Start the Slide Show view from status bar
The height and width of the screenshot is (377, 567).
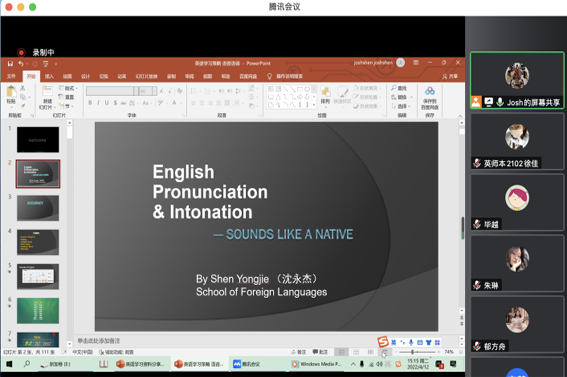pos(384,352)
